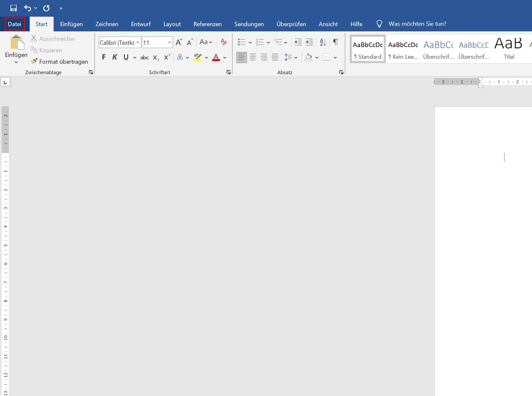This screenshot has height=396, width=532.
Task: Toggle superscript x² formatting
Action: coord(167,57)
